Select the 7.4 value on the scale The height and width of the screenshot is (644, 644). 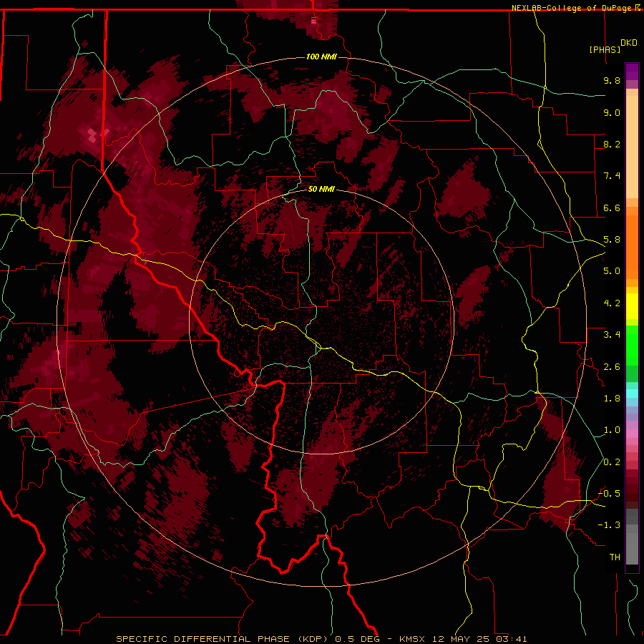612,176
